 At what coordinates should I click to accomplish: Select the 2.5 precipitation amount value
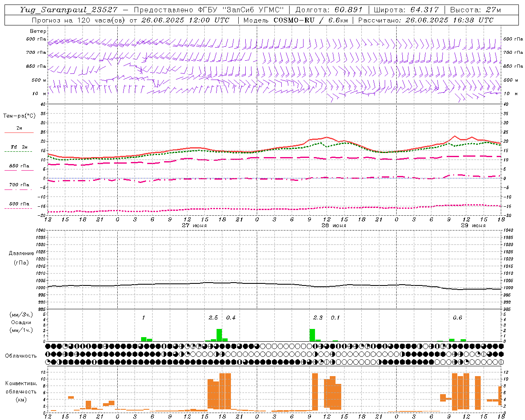tap(213, 318)
